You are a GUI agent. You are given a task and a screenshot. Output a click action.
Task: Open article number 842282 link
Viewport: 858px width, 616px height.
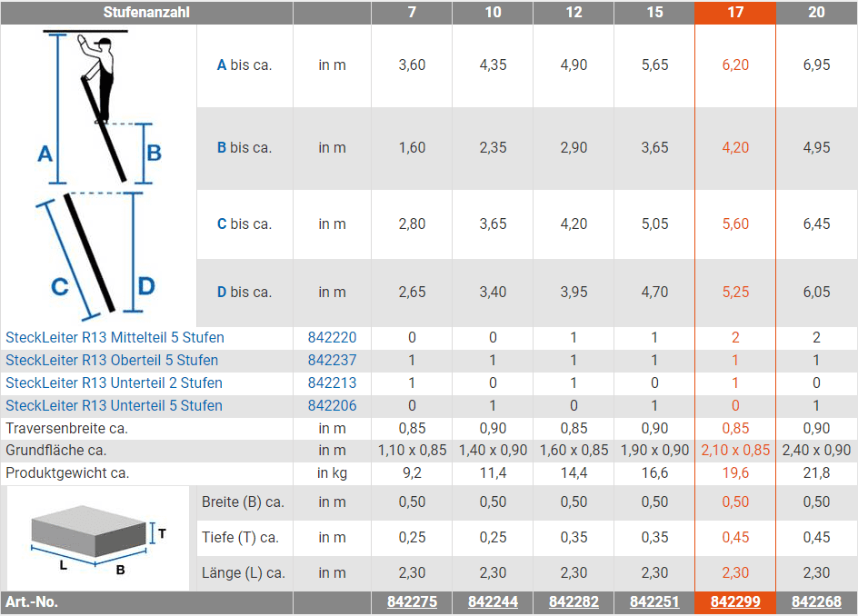coord(574,601)
